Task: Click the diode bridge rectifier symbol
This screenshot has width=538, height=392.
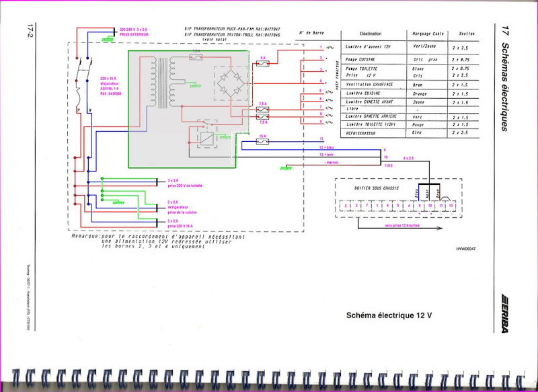Action: click(x=231, y=83)
